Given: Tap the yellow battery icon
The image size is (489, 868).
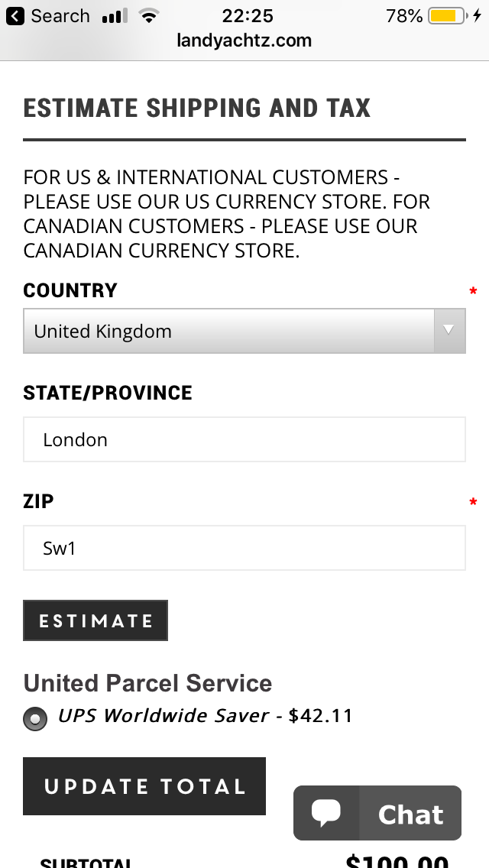Looking at the screenshot, I should click(x=447, y=16).
